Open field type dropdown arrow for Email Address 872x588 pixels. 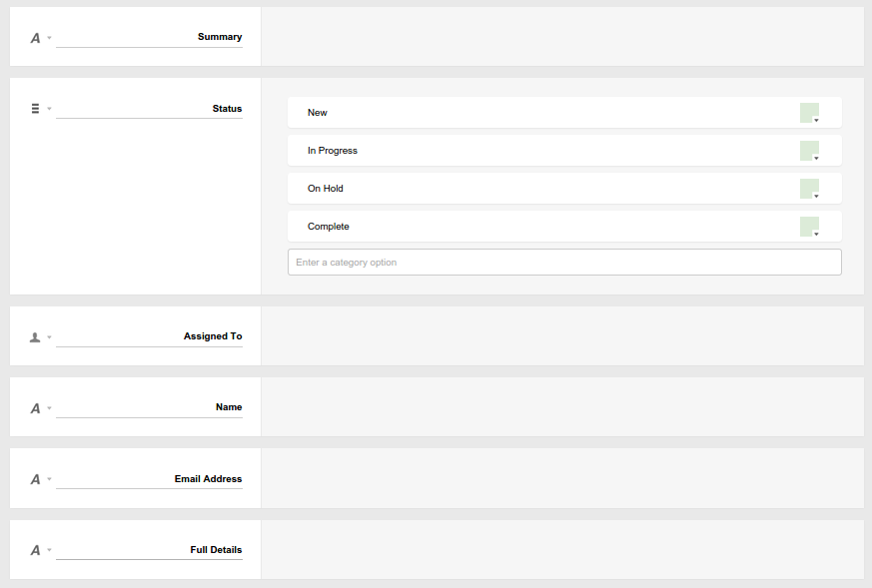coord(50,479)
